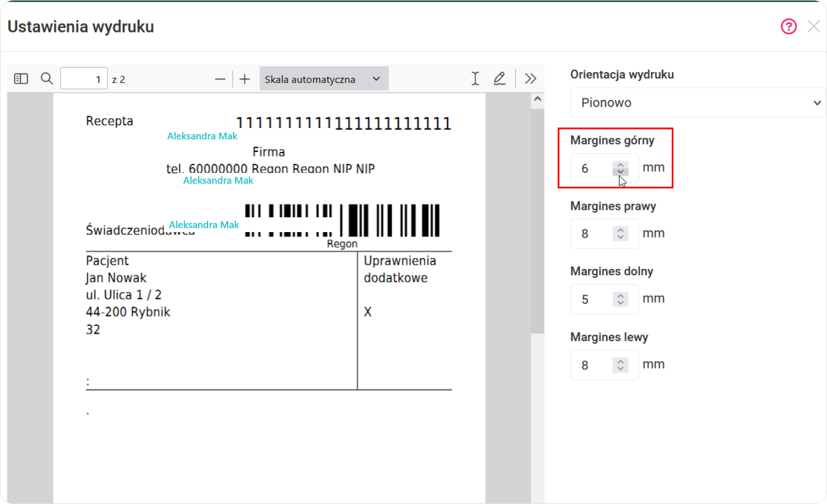Click the Margines górny label

pyautogui.click(x=612, y=141)
